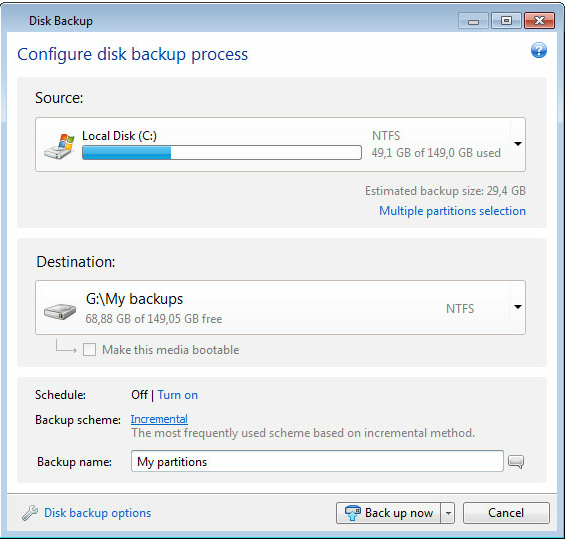Open Multiple partitions selection link
The height and width of the screenshot is (540, 567).
pyautogui.click(x=452, y=211)
